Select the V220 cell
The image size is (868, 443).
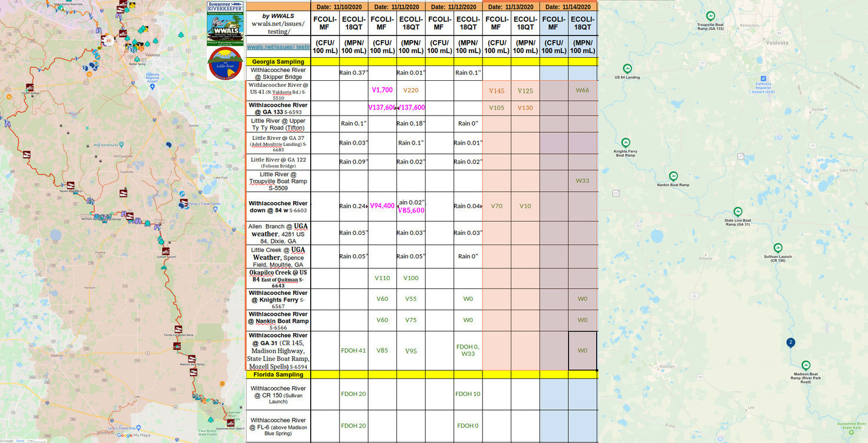point(410,90)
